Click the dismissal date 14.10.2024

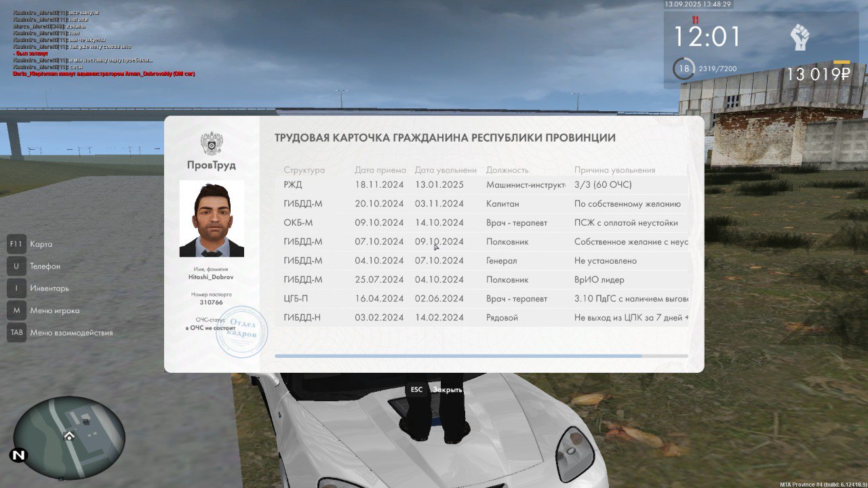(439, 222)
